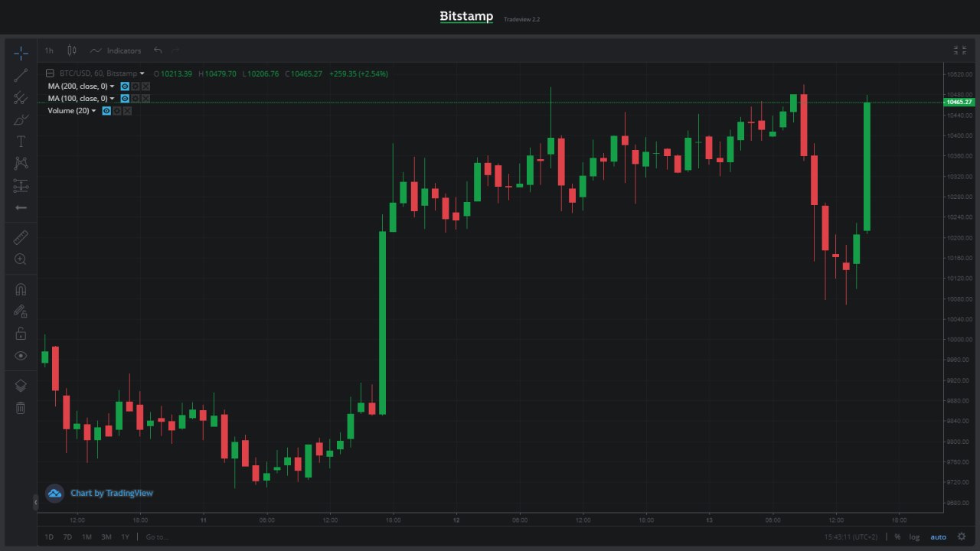Open the candlestick chart style selector

72,51
